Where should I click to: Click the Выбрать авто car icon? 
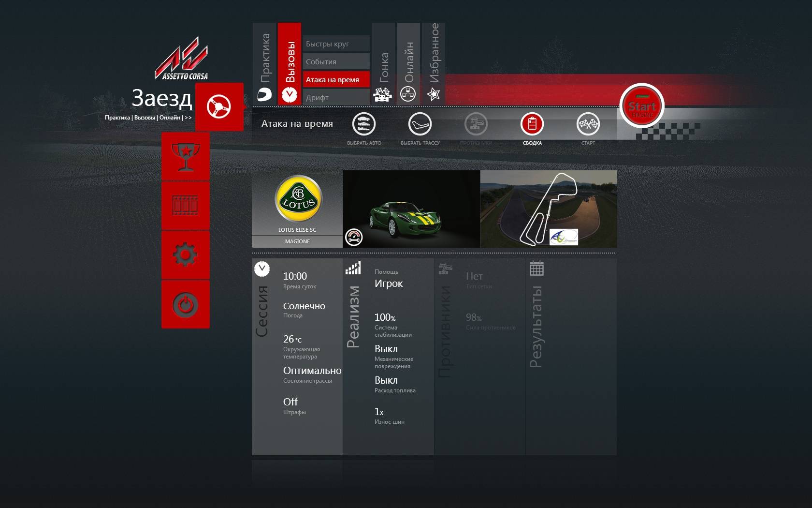(x=364, y=124)
